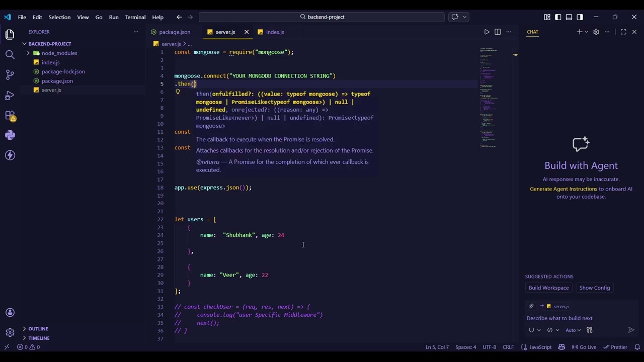Go back with the navigation arrow
Viewport: 644px width, 362px height.
[x=179, y=17]
